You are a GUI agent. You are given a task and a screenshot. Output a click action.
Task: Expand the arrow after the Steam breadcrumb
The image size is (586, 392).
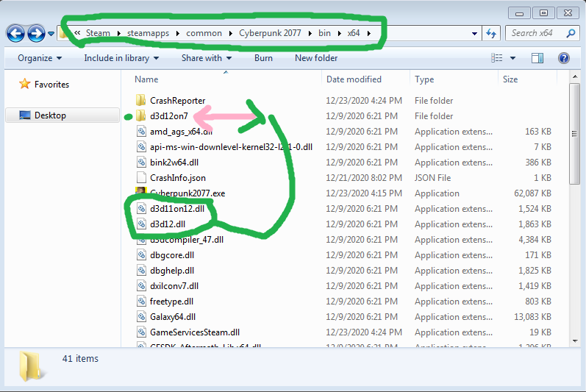pos(119,33)
